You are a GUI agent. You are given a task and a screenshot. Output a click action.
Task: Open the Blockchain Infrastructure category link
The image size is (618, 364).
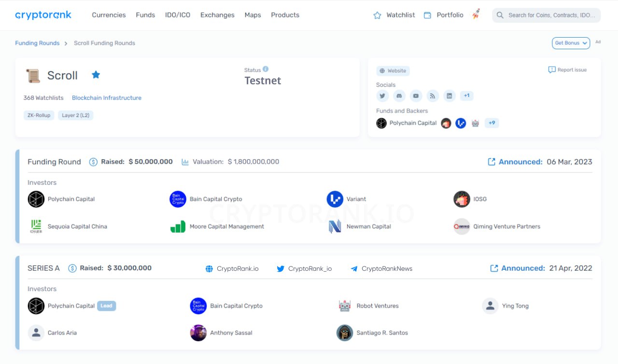(x=107, y=98)
